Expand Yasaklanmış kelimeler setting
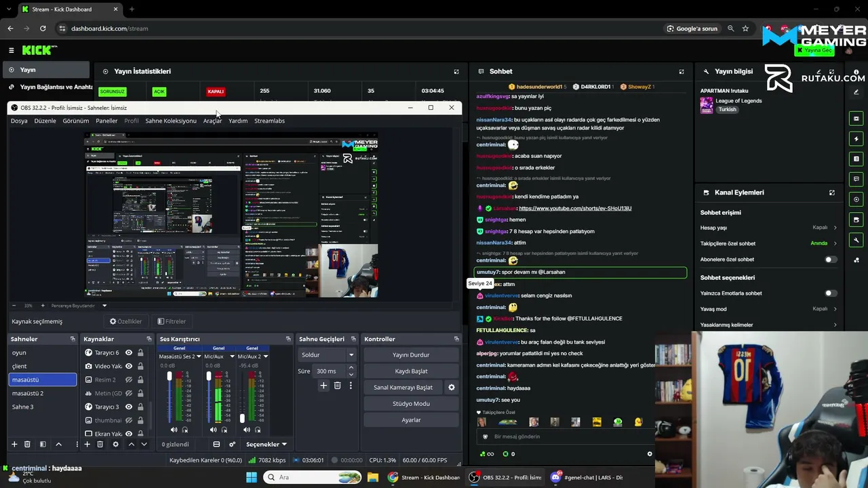This screenshot has width=868, height=488. tap(769, 325)
